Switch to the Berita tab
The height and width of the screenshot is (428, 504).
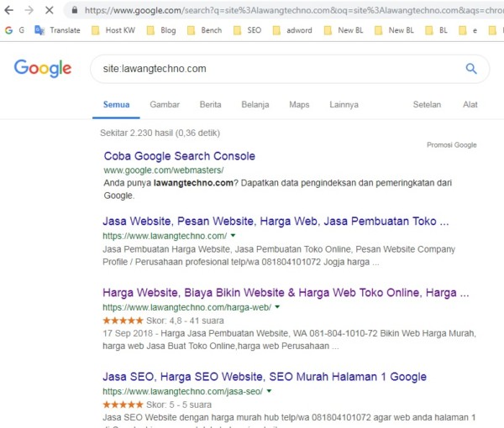coord(211,105)
